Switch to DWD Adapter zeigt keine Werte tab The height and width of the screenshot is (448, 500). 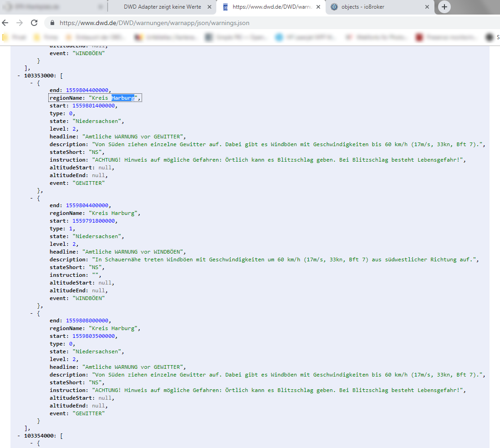[162, 7]
